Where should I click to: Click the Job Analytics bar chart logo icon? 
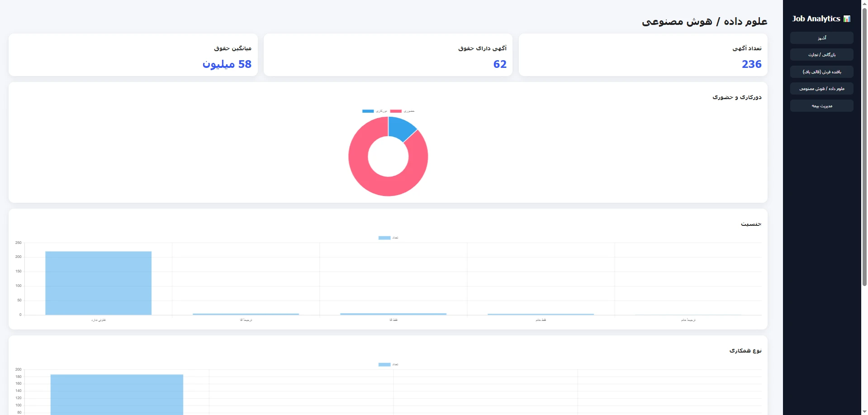(847, 19)
